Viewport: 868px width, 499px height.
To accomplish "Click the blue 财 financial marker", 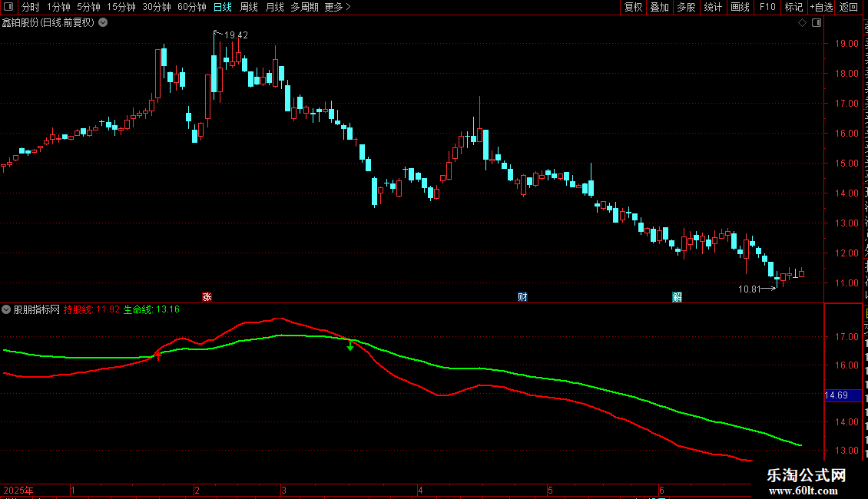I will [x=522, y=297].
